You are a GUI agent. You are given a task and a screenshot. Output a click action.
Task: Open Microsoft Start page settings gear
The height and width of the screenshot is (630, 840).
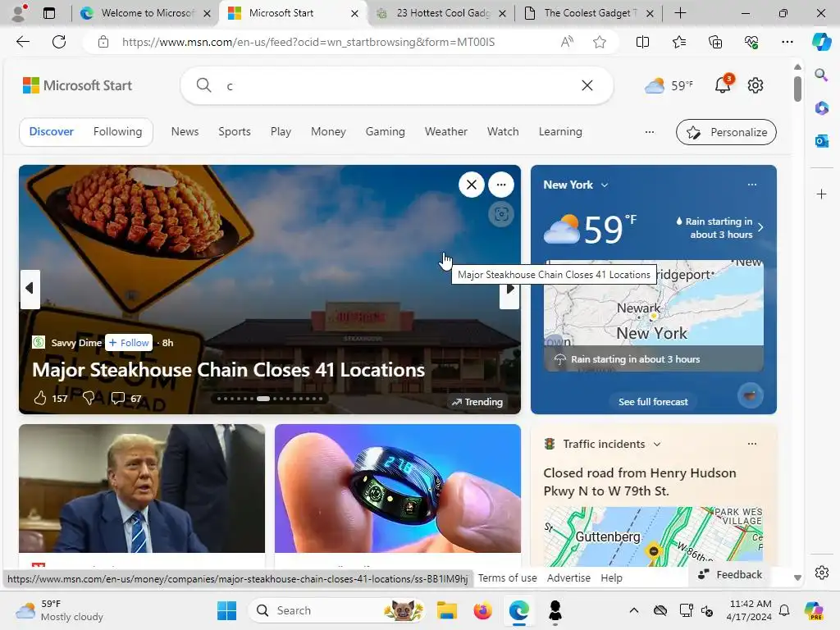[756, 85]
